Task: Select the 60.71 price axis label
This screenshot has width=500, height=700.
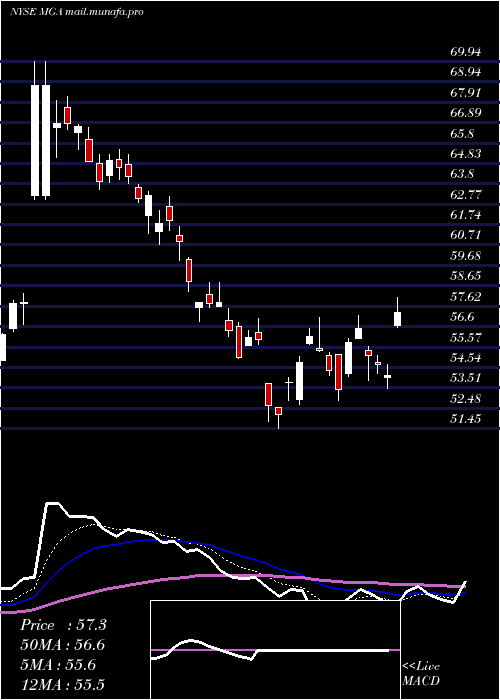Action: 466,235
